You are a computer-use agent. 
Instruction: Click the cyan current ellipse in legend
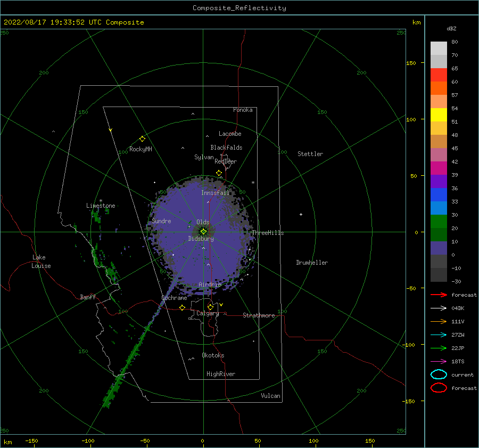tap(439, 374)
